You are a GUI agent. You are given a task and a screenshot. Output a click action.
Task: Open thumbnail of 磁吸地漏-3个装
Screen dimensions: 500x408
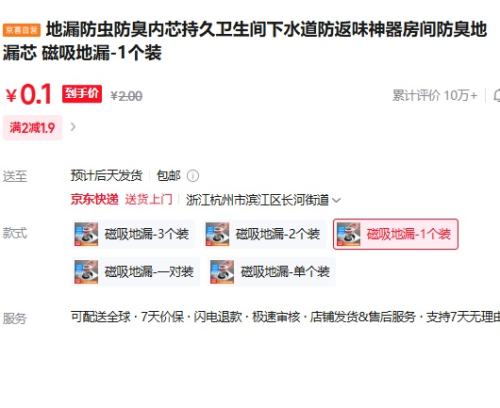[x=86, y=234]
